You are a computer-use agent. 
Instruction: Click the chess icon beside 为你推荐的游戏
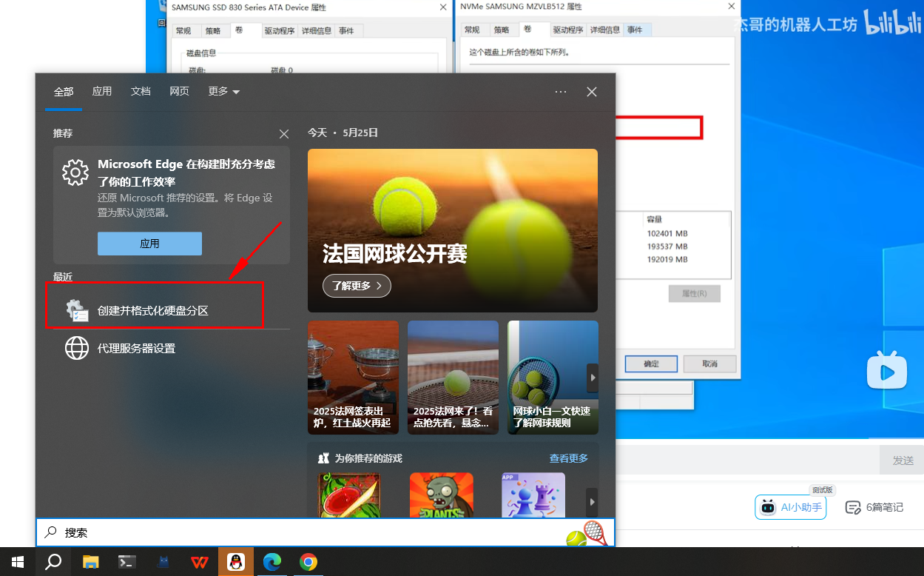323,458
